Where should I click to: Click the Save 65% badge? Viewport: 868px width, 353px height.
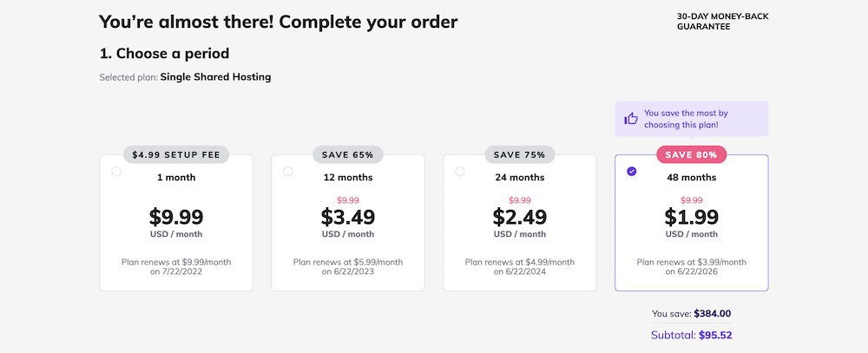click(x=348, y=155)
